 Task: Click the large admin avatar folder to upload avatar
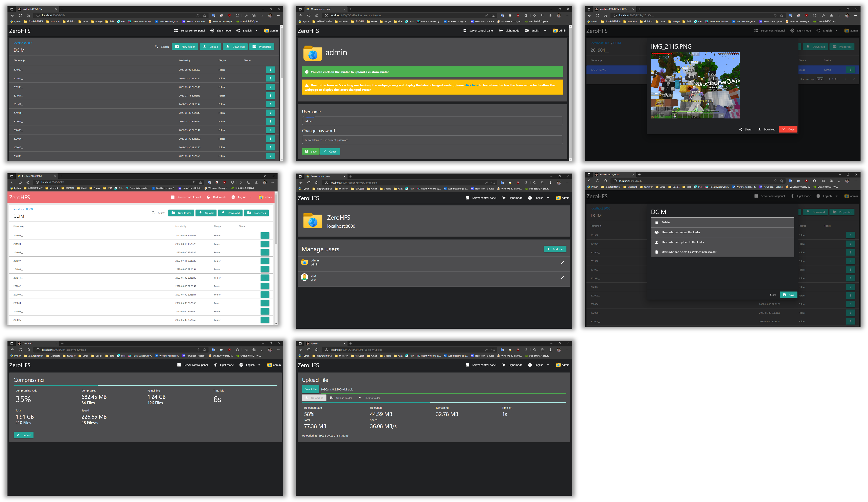coord(312,53)
